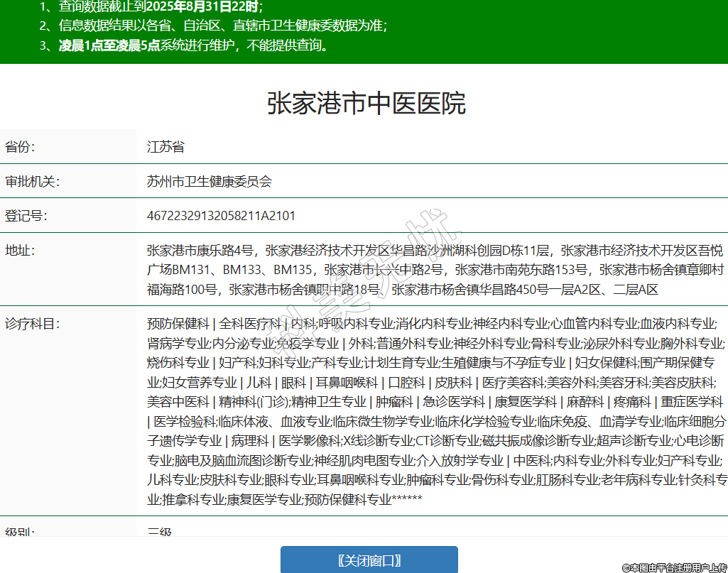Click the registration number 46722329132058211A2101
This screenshot has width=728, height=573.
click(221, 215)
